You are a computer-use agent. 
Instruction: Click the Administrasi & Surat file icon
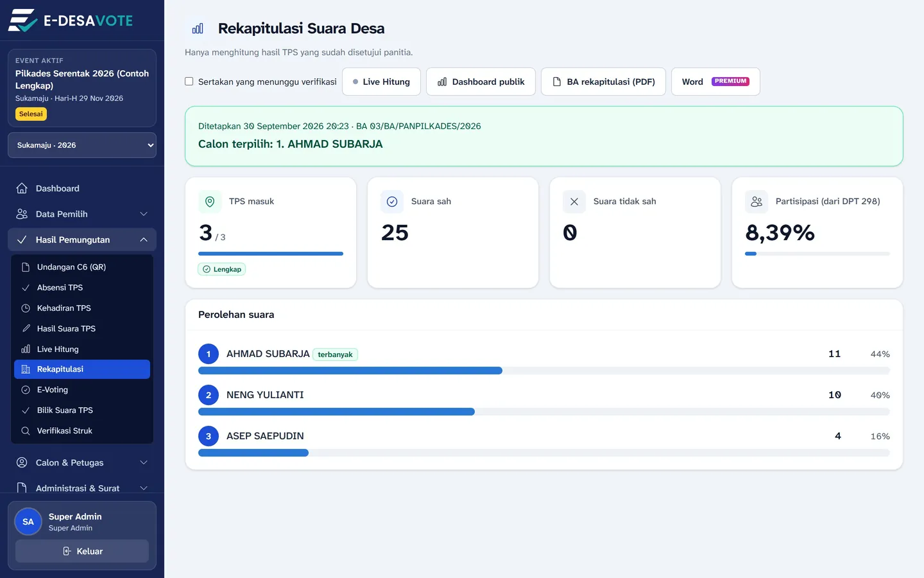(x=22, y=488)
